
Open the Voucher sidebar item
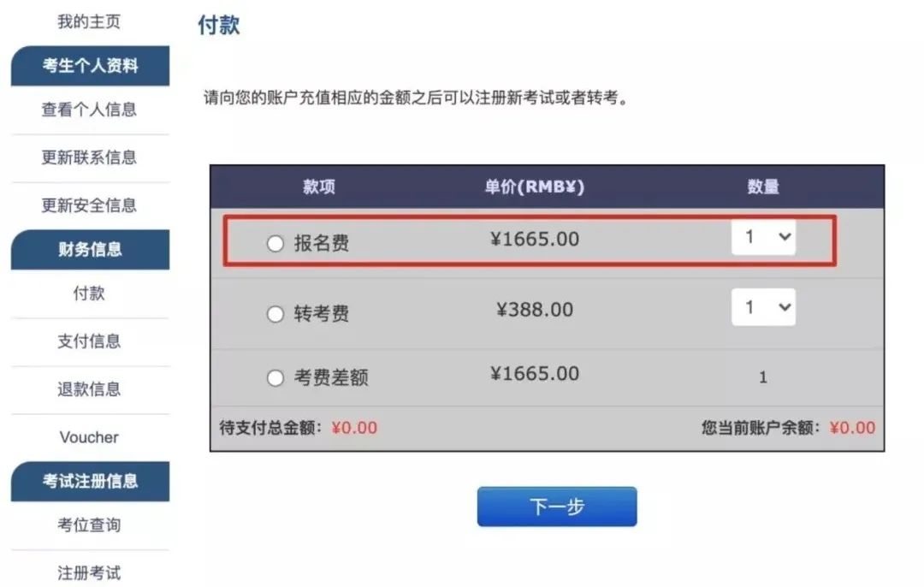click(x=89, y=437)
